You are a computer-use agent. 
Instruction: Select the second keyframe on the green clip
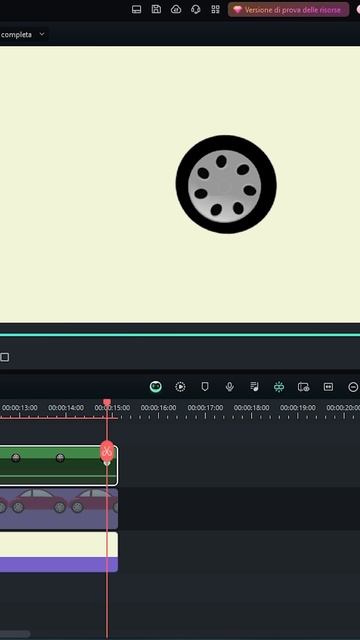tap(60, 458)
